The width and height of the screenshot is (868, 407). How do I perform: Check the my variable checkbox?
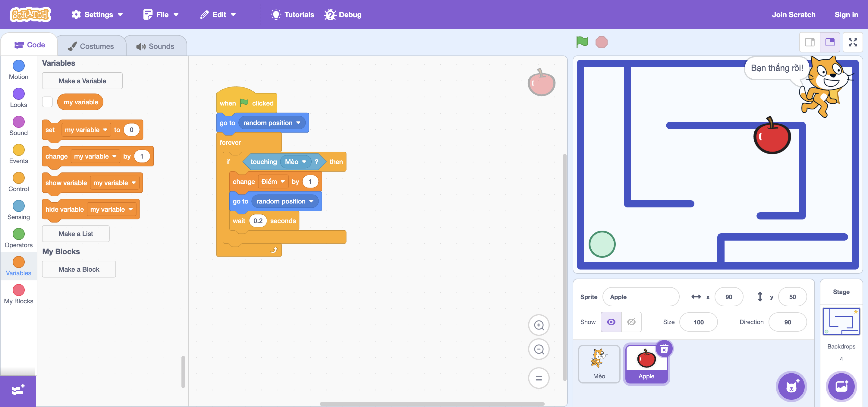pos(48,102)
